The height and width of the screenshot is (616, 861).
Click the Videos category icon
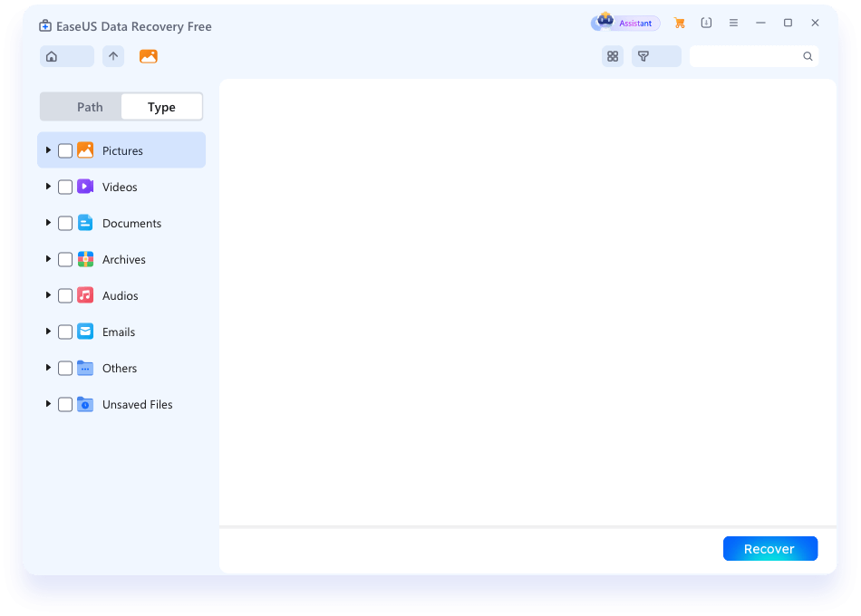point(85,186)
